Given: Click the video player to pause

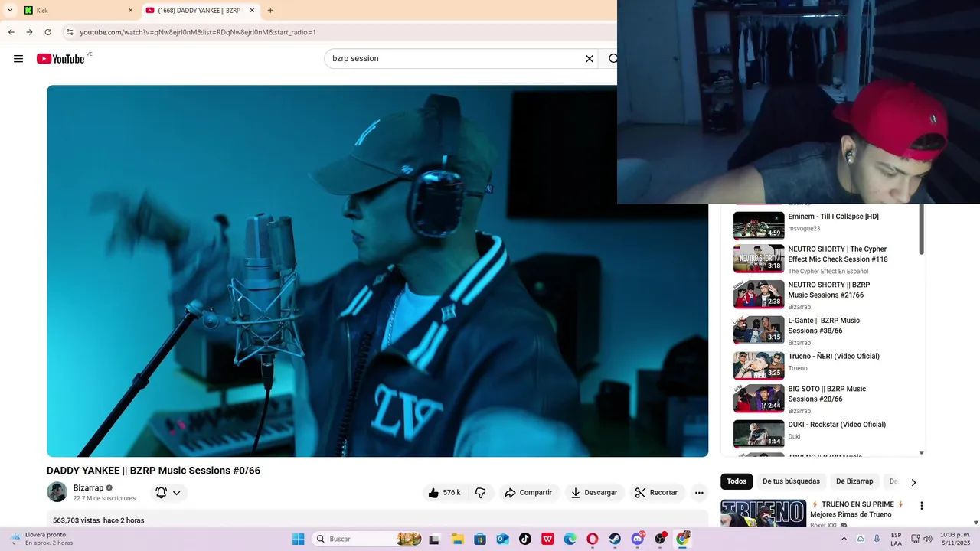Looking at the screenshot, I should (377, 271).
